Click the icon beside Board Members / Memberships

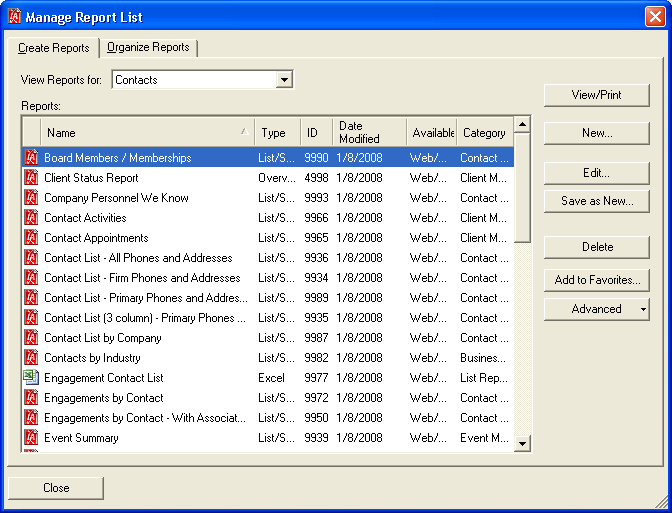(x=31, y=158)
